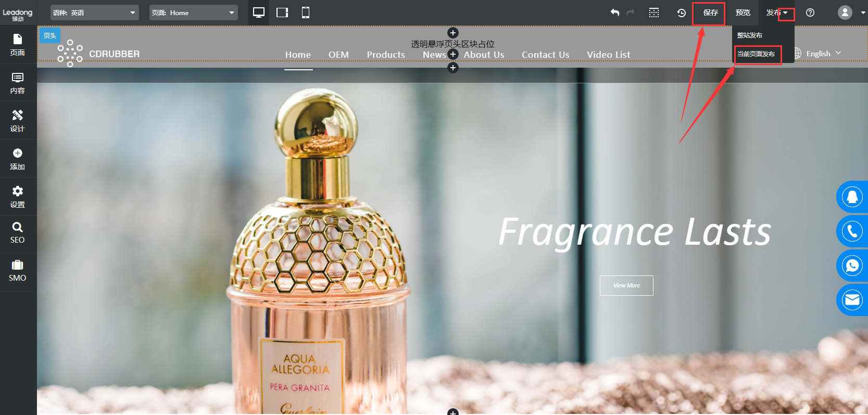The image size is (868, 415).
Task: Open the SMO briefcase panel
Action: 18,271
